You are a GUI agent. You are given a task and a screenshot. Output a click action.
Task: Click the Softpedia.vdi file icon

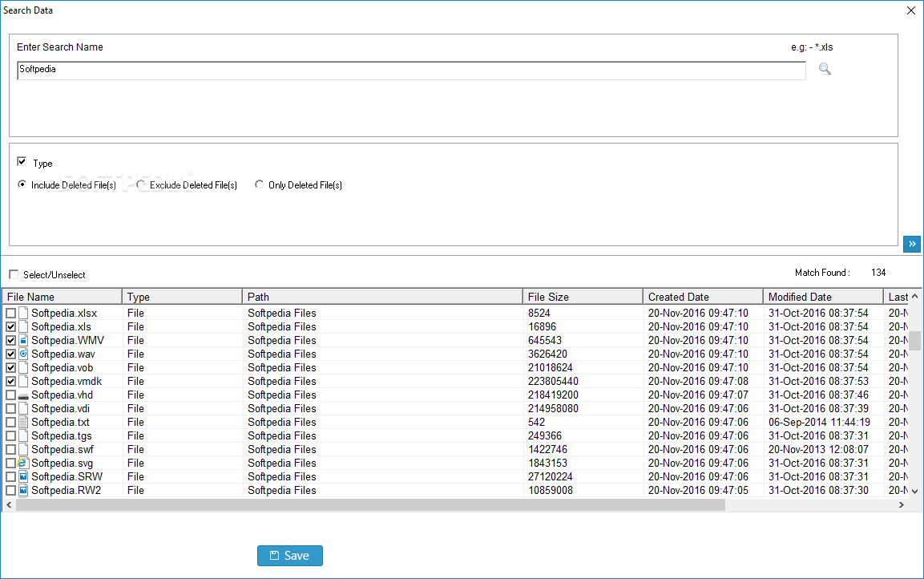coord(23,409)
